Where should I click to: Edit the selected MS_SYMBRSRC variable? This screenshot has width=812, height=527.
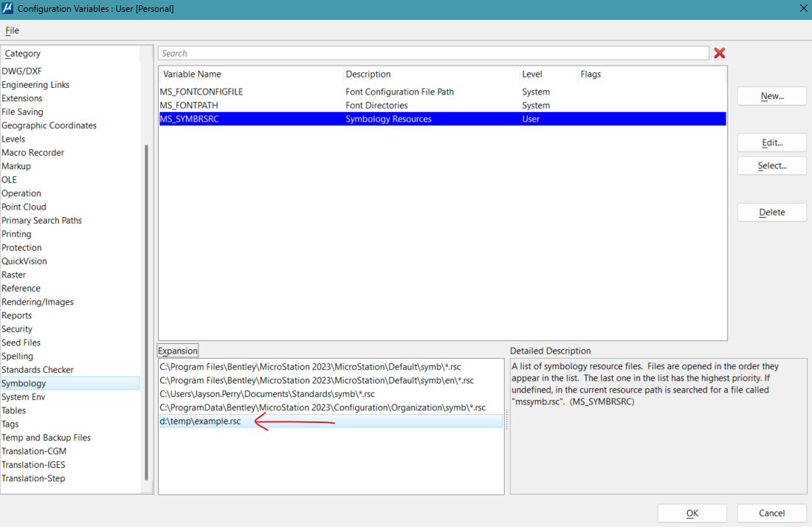[771, 142]
